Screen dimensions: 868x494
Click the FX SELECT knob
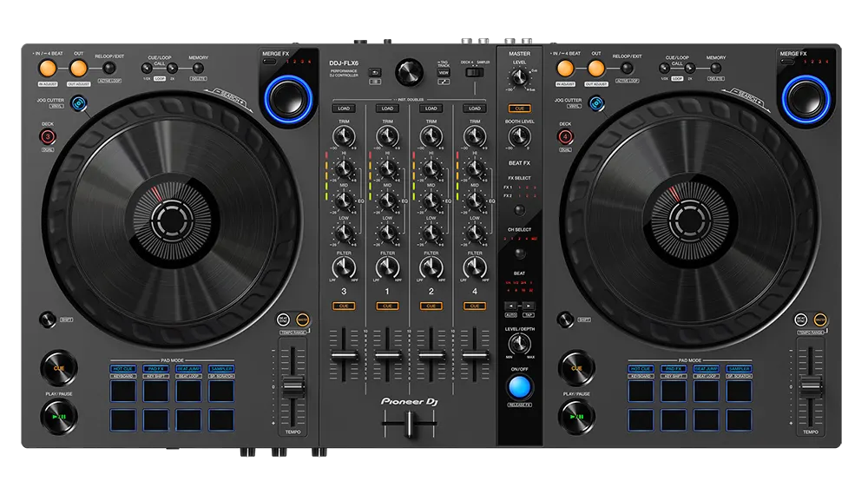[519, 210]
